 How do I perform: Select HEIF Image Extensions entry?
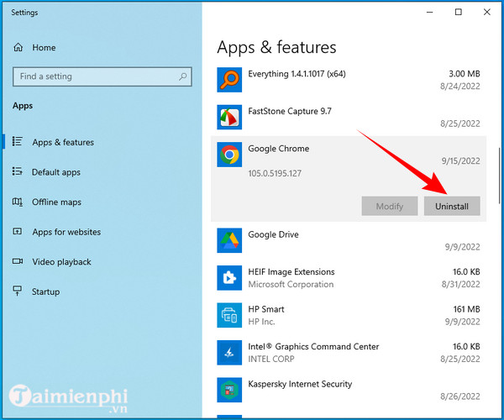[x=349, y=278]
